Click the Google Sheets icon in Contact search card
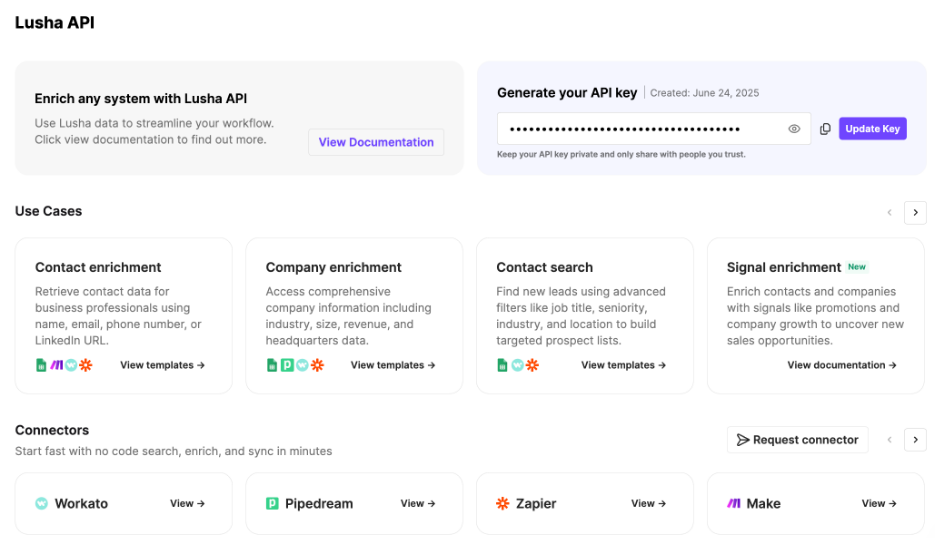 pyautogui.click(x=502, y=365)
